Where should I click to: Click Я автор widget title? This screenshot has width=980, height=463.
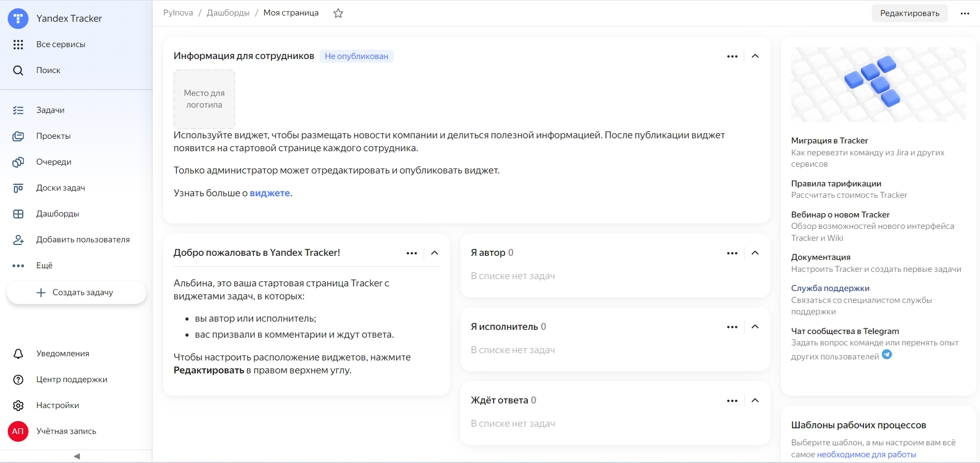(x=488, y=253)
